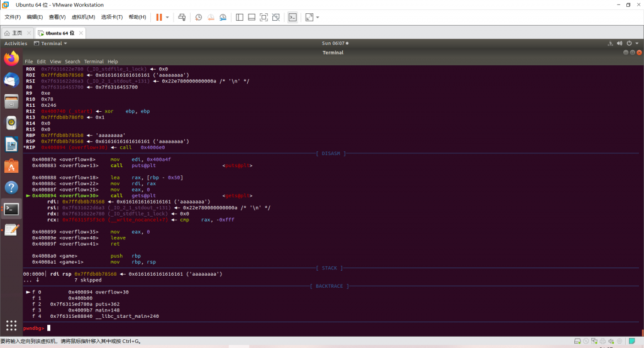Open the clock showing Sun 06:07
Screen dimensions: 644x348
[x=335, y=43]
